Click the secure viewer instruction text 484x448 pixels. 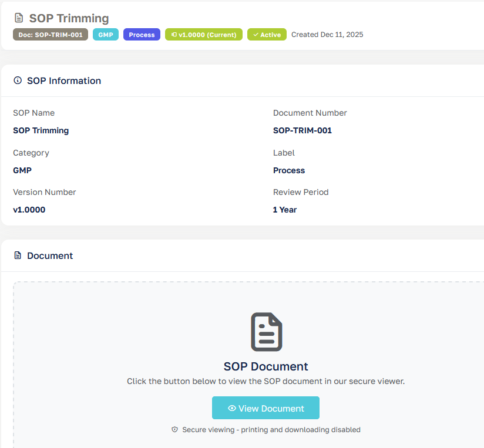pos(265,381)
